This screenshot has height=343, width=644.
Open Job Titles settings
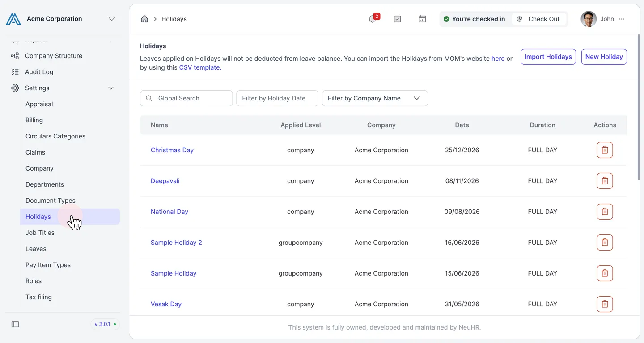pos(70,233)
